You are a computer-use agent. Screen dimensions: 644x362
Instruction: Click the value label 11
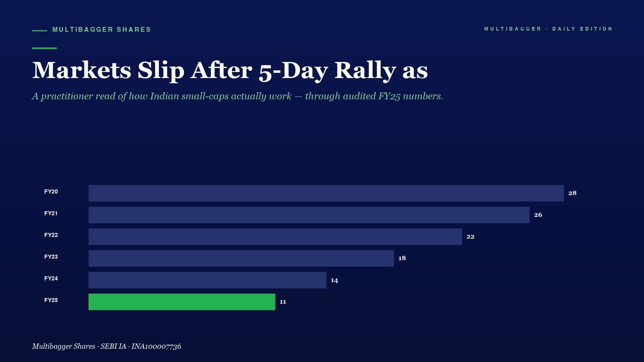(283, 302)
